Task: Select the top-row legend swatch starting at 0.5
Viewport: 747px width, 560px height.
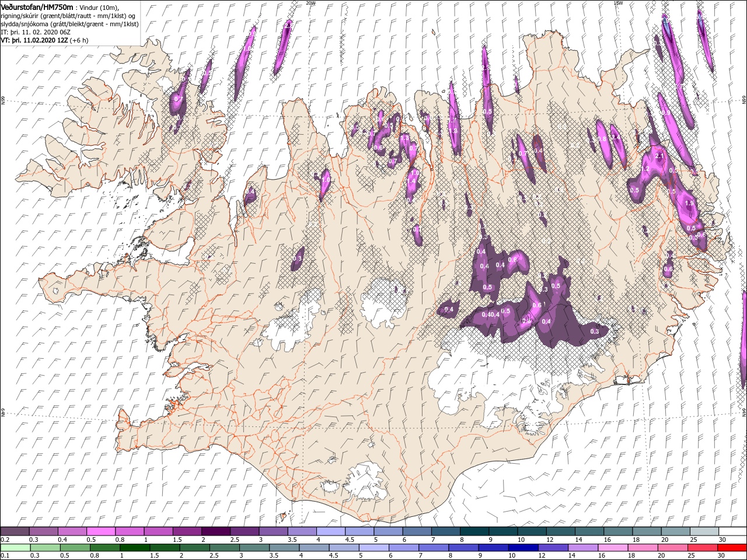Action: [x=102, y=531]
